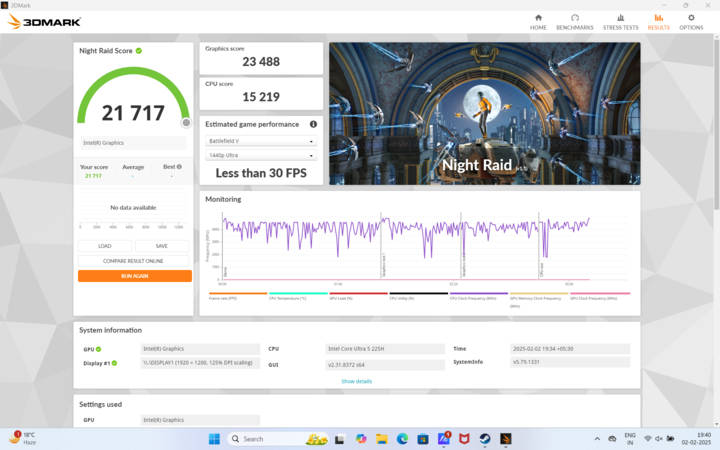Image resolution: width=720 pixels, height=450 pixels.
Task: Go to the Benchmarks section
Action: pos(575,21)
